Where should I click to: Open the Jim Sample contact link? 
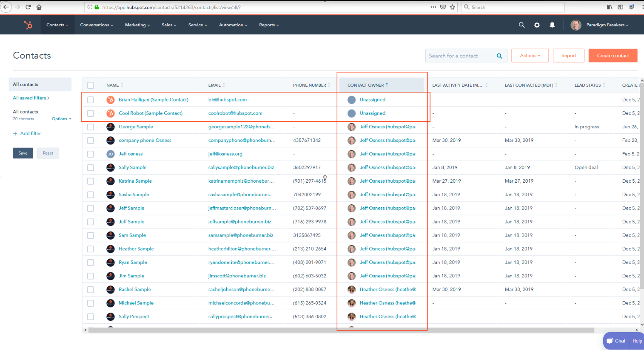131,276
